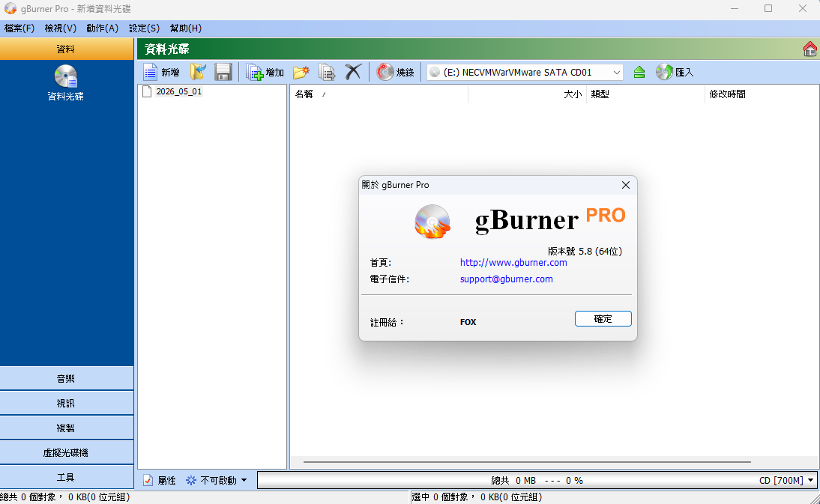Switch to the Video (視訊) sidebar tab

tap(67, 403)
